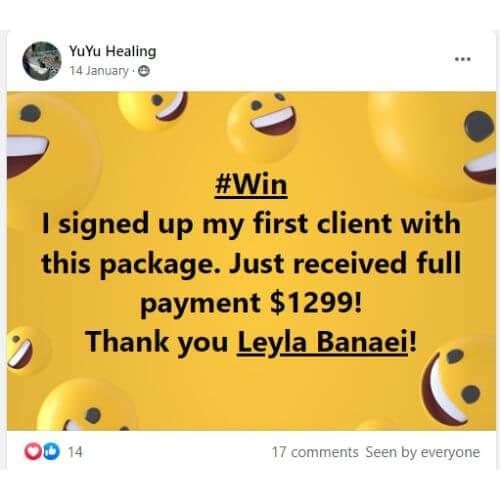Show the Seen by everyone list
500x500 pixels.
[423, 452]
